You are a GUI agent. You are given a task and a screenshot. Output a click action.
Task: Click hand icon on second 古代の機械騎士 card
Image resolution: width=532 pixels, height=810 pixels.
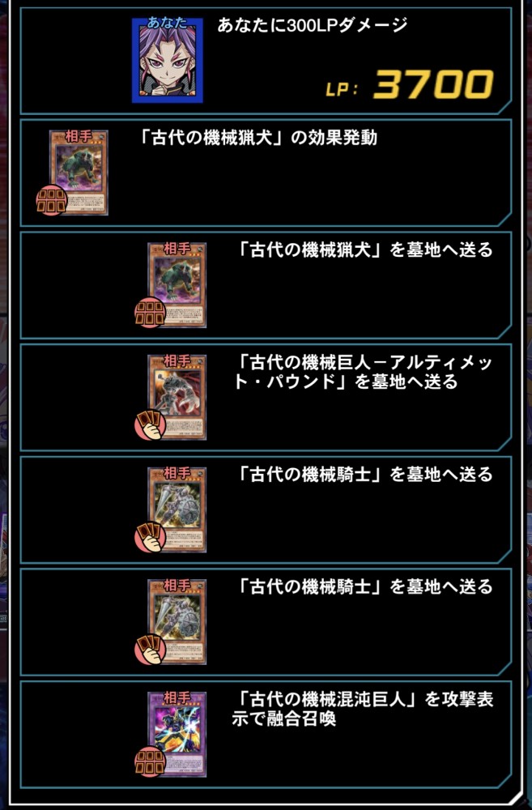point(150,650)
